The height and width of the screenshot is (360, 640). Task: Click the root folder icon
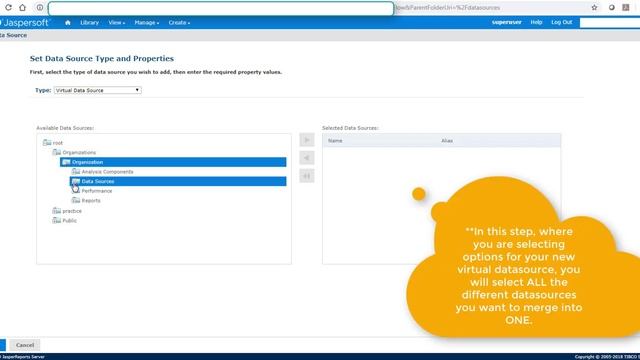(47, 142)
